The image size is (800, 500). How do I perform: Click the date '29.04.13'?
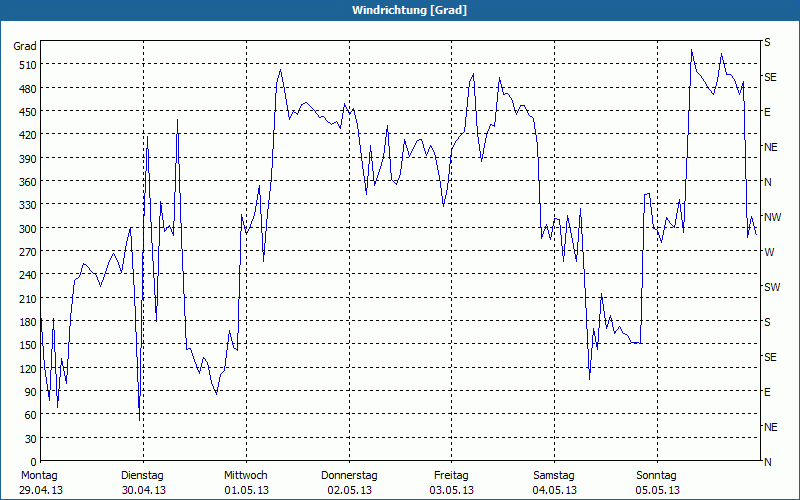click(41, 490)
